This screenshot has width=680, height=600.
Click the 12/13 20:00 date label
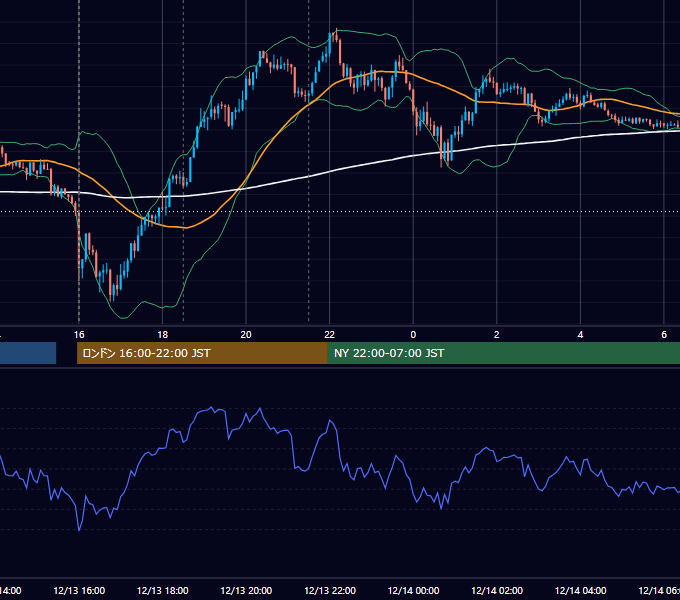pyautogui.click(x=246, y=590)
